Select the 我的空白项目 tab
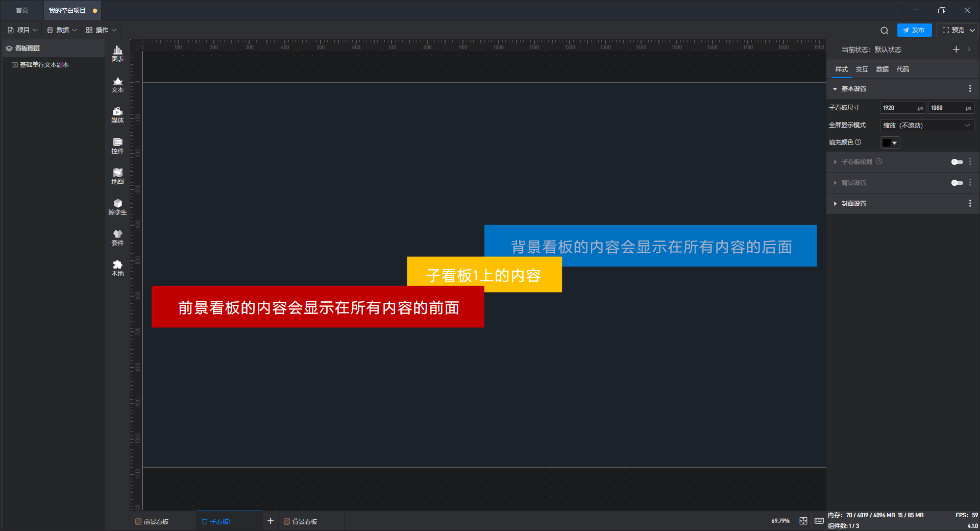Viewport: 980px width, 531px height. 71,10
